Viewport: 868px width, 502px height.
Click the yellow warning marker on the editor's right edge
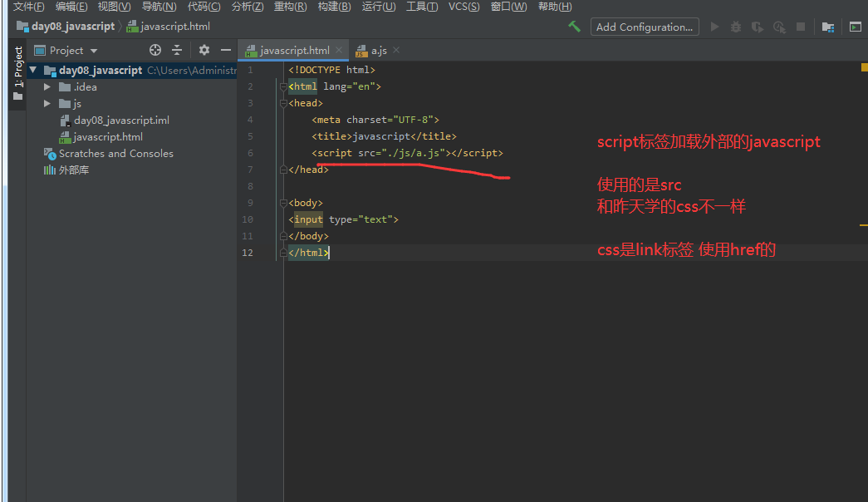point(864,67)
